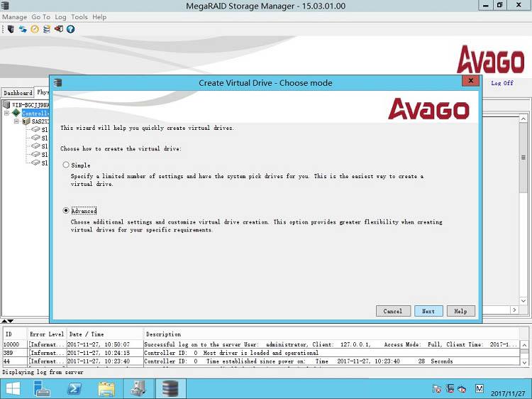
Task: Select the Controller tree item
Action: (35, 113)
